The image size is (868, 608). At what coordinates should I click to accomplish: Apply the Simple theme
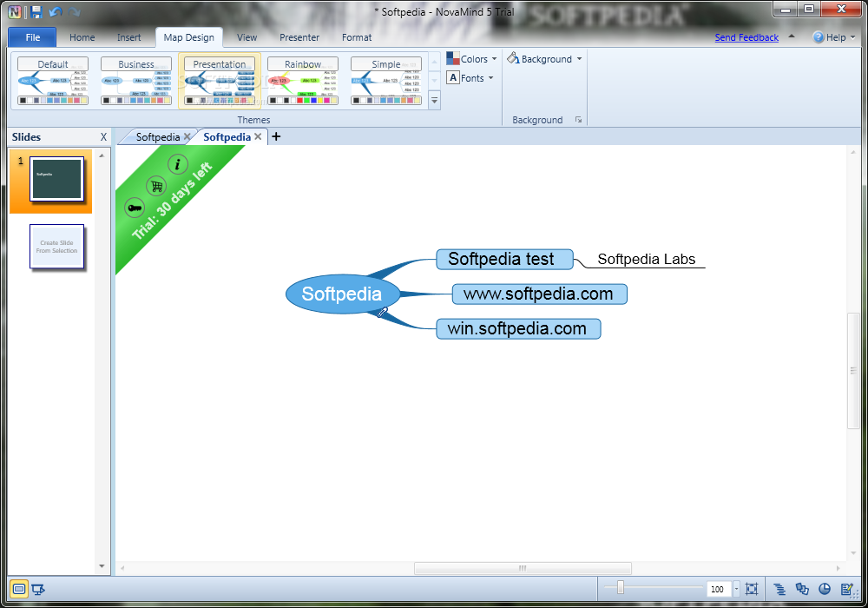point(386,81)
